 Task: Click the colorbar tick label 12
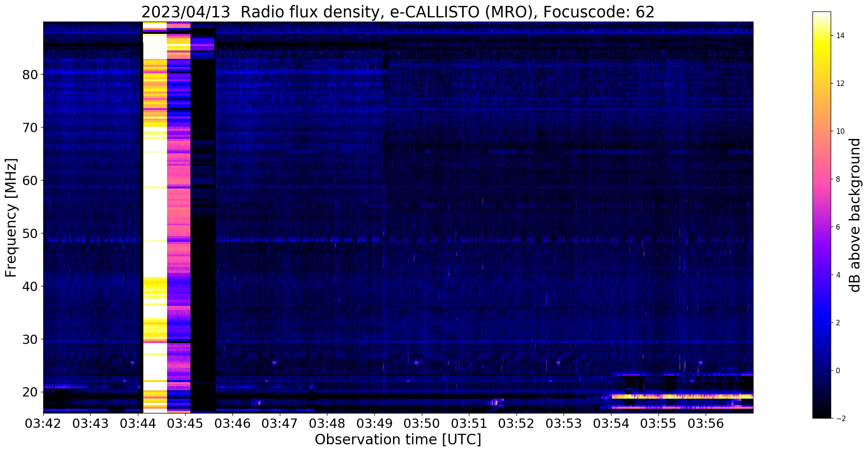[840, 83]
